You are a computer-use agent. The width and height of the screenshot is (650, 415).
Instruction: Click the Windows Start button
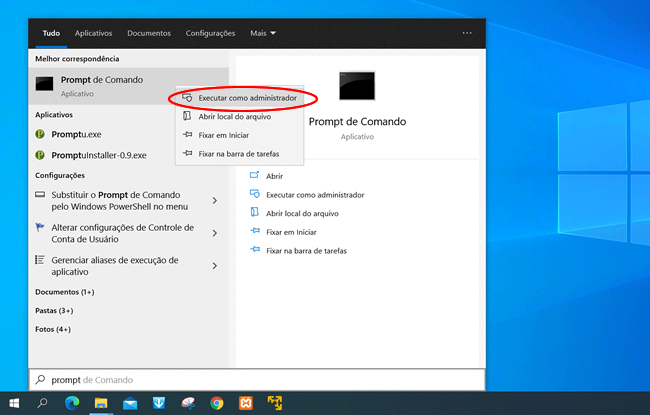(14, 403)
